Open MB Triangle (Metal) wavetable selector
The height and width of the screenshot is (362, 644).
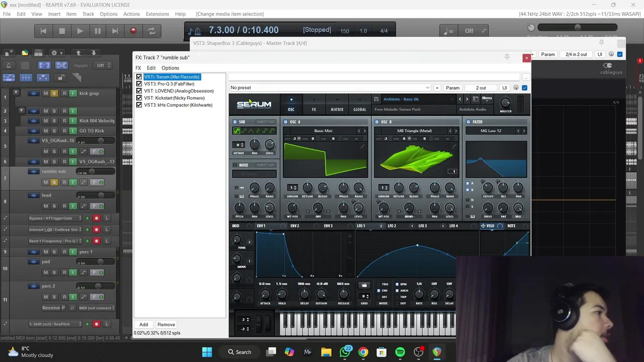tap(414, 131)
